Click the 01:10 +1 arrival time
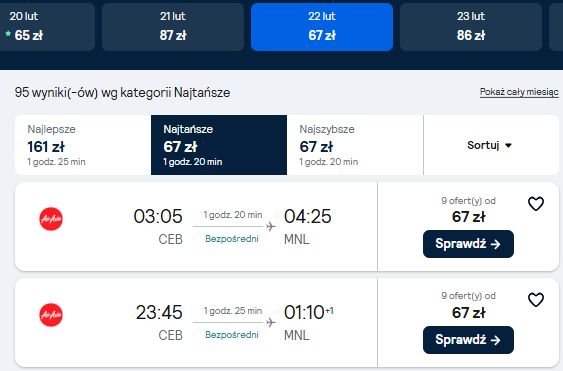Image resolution: width=563 pixels, height=371 pixels. point(309,312)
